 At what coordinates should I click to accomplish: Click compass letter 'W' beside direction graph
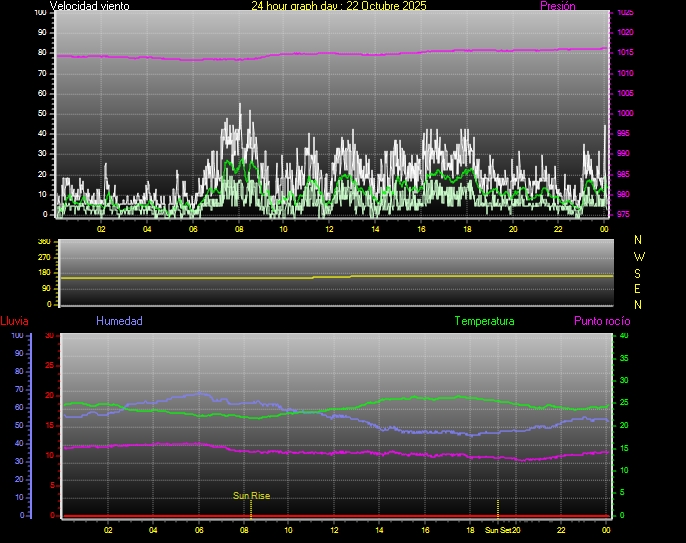click(x=639, y=256)
